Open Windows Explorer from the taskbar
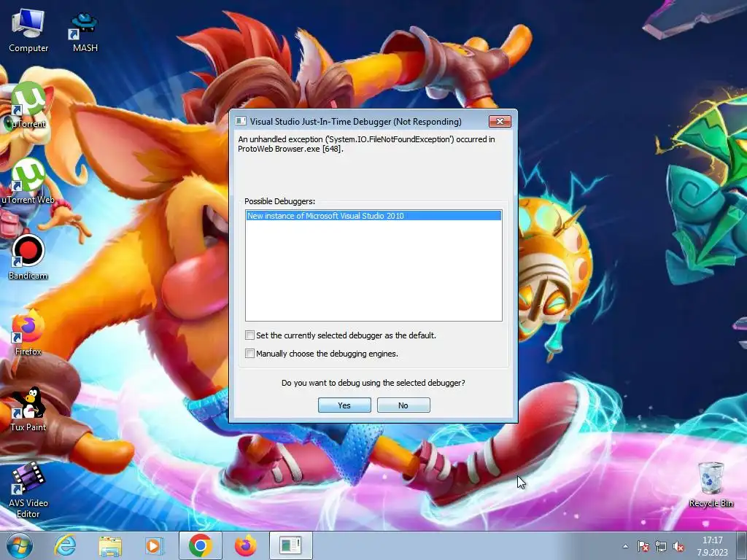The height and width of the screenshot is (560, 747). [x=110, y=545]
